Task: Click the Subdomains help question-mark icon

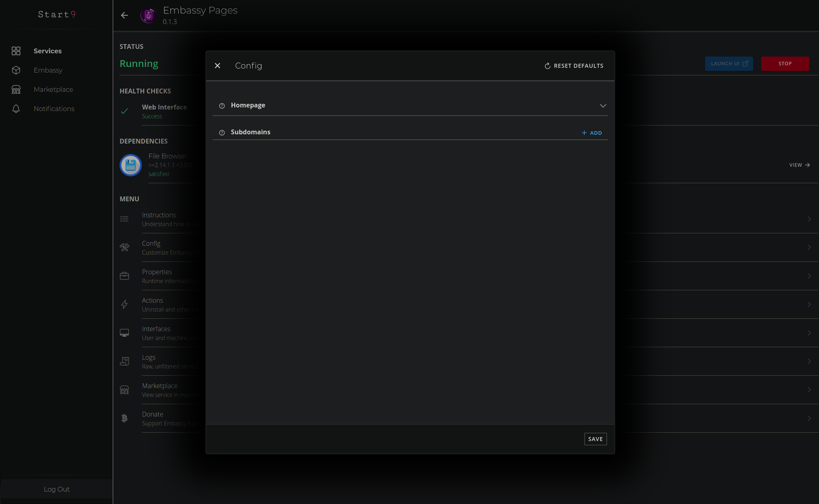Action: tap(222, 133)
